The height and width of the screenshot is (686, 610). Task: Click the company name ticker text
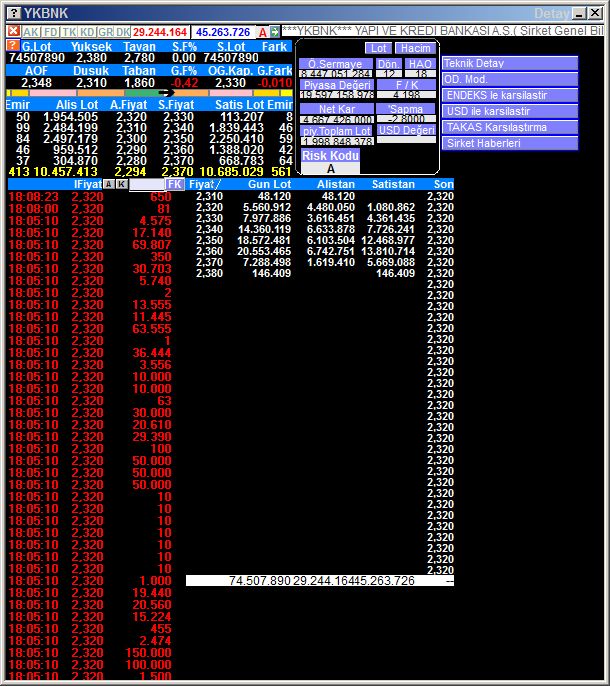pyautogui.click(x=443, y=31)
